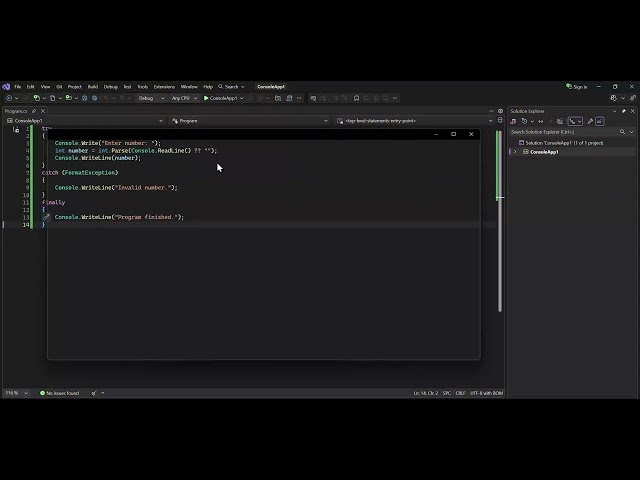Image resolution: width=640 pixels, height=480 pixels.
Task: Click the Solution Explorer pending changes filter icon
Action: click(524, 121)
